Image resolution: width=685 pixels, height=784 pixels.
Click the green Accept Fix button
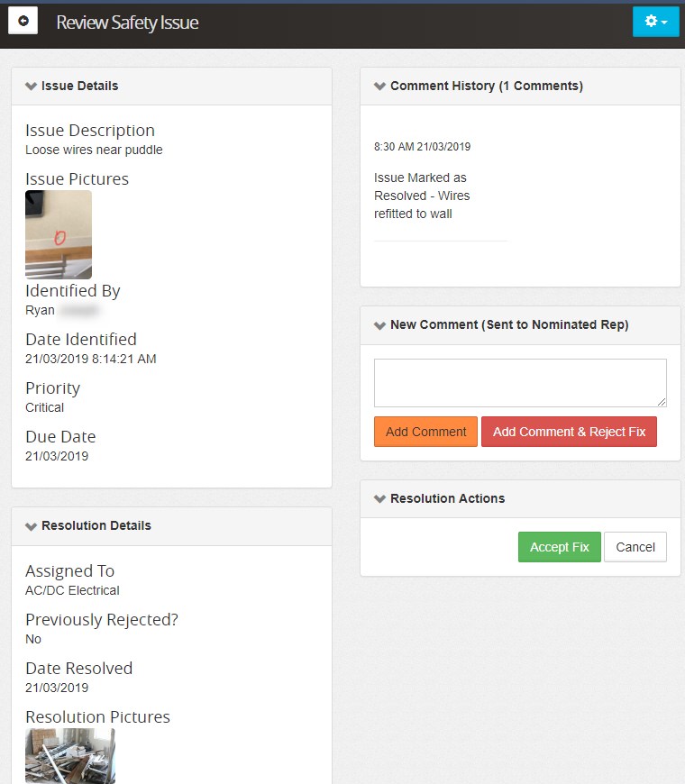(559, 547)
